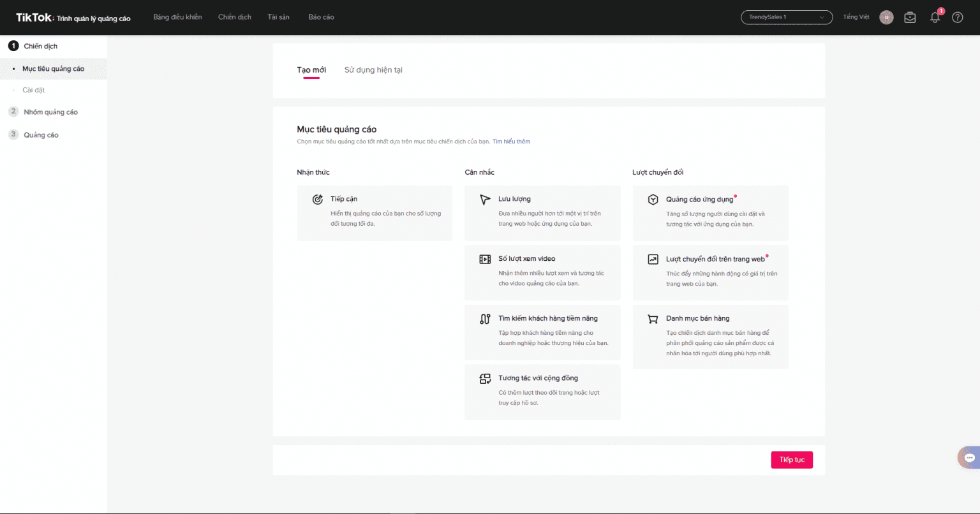
Task: Switch to the Sử dụng hiện tại tab
Action: click(373, 70)
